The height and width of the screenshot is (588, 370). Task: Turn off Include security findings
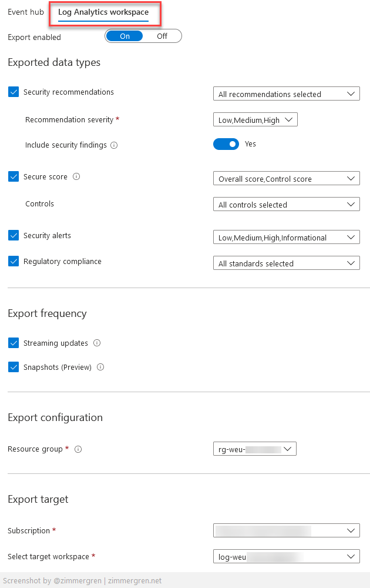pos(226,143)
